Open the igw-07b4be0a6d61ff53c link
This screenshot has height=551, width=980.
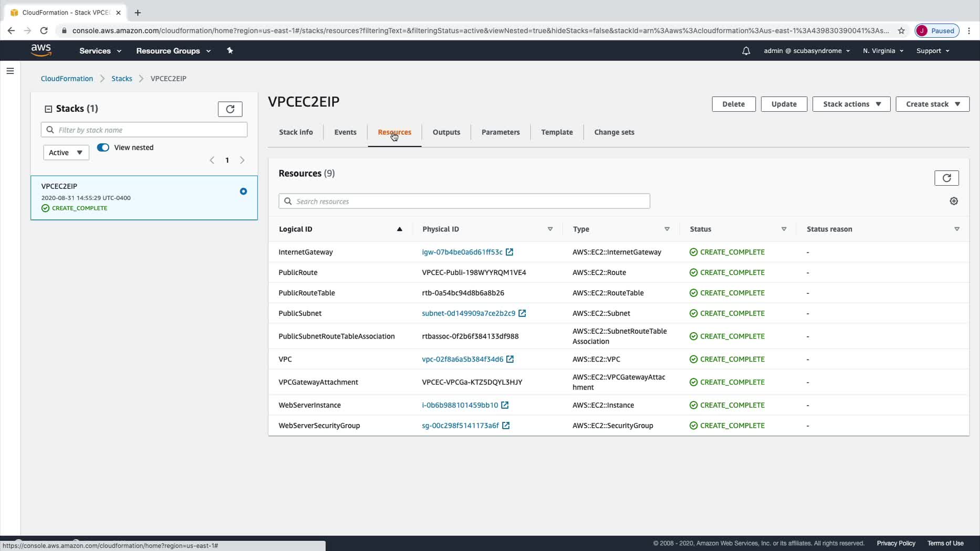462,252
